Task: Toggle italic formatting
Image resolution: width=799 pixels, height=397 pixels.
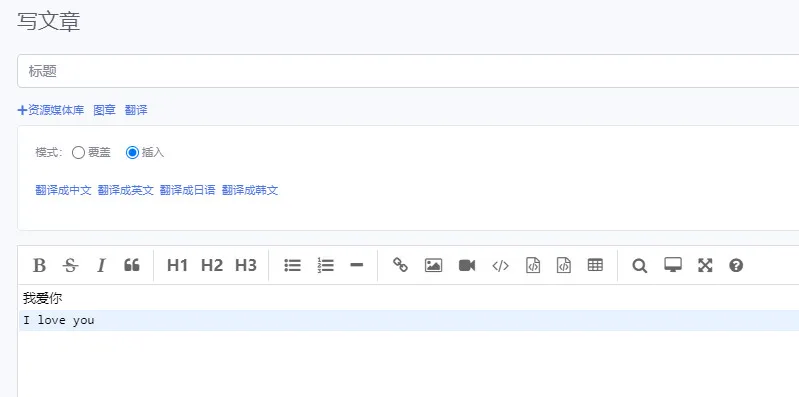Action: (101, 266)
